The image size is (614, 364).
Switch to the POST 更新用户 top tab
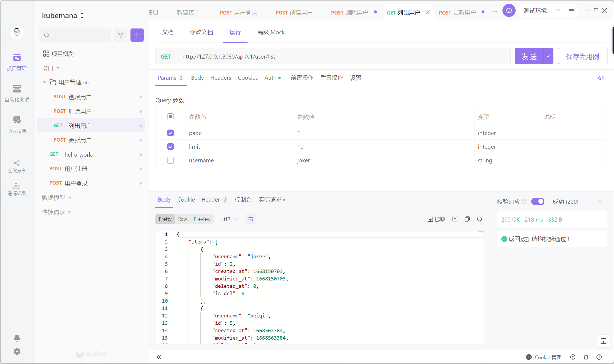[457, 13]
